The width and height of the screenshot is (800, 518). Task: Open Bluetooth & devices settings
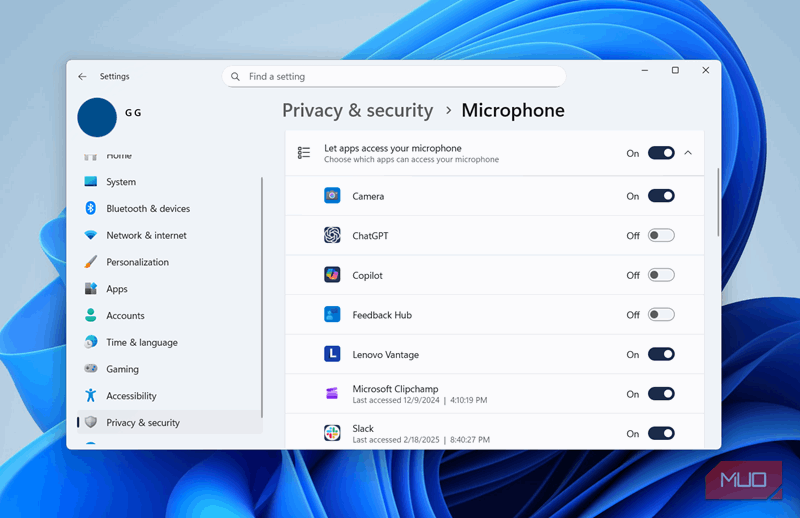(147, 209)
